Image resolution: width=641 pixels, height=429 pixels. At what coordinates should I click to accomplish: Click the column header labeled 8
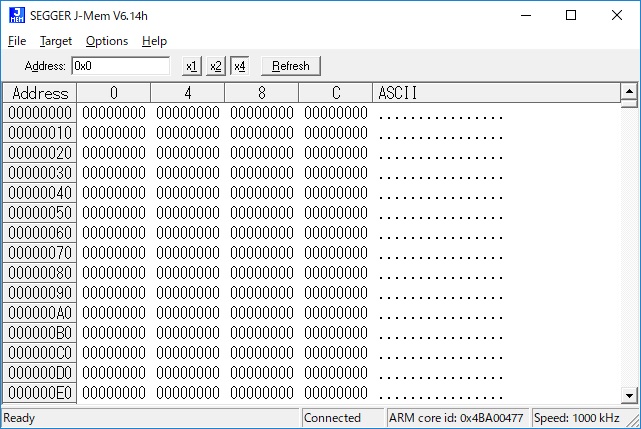coord(262,93)
